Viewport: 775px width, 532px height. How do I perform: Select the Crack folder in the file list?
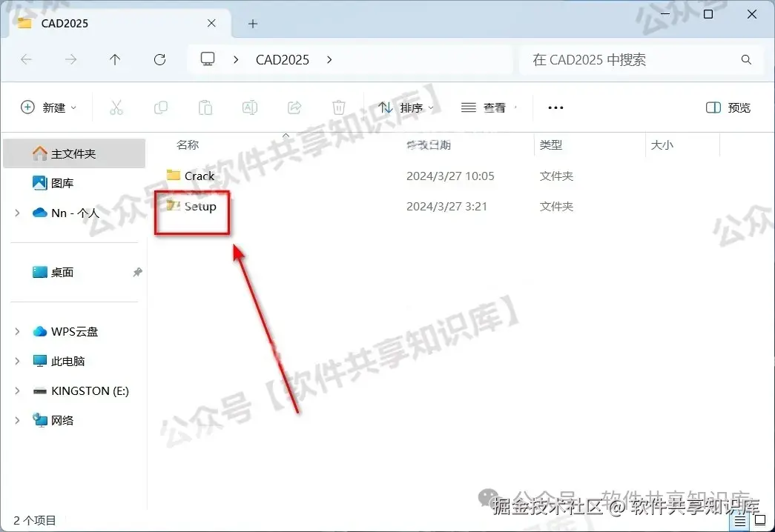pyautogui.click(x=199, y=176)
